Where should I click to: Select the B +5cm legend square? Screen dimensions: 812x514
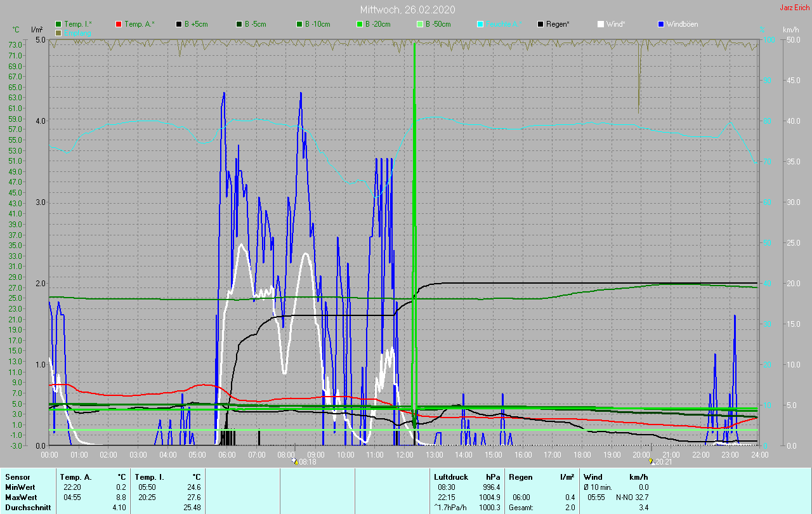point(179,24)
